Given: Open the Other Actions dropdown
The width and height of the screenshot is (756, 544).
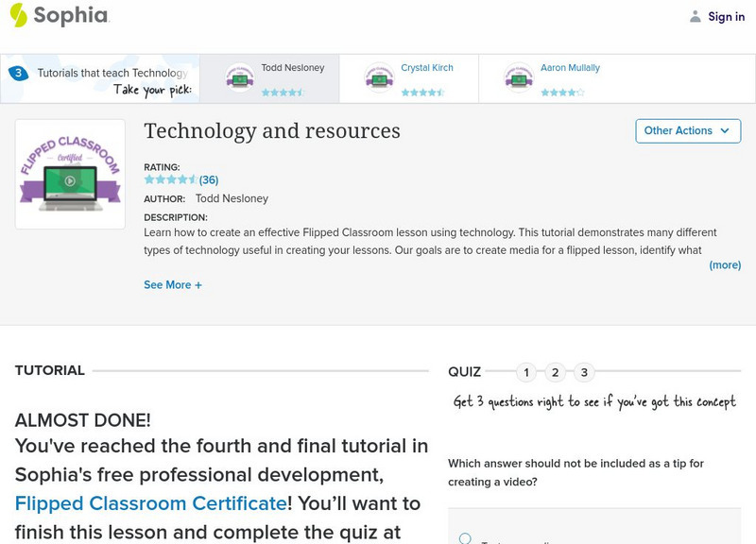Looking at the screenshot, I should (688, 131).
